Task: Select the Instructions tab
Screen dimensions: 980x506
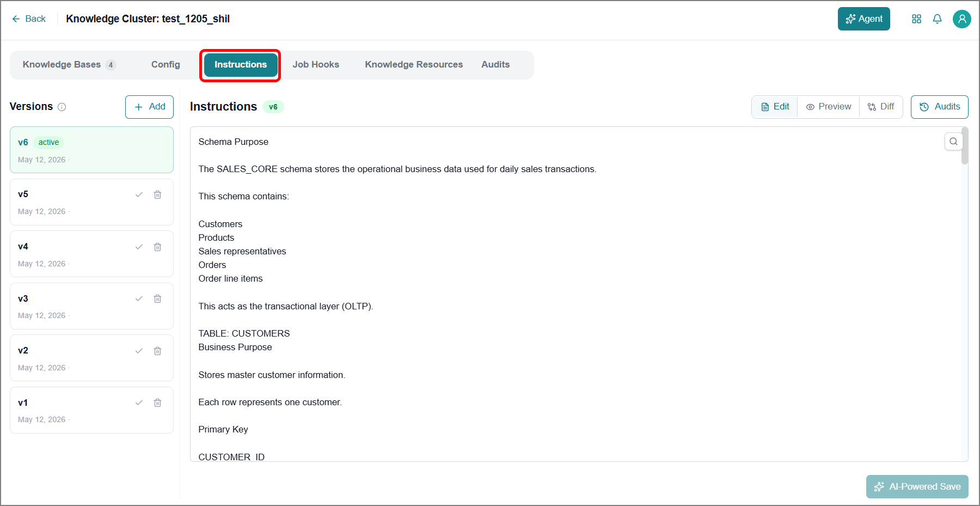Action: [x=240, y=64]
